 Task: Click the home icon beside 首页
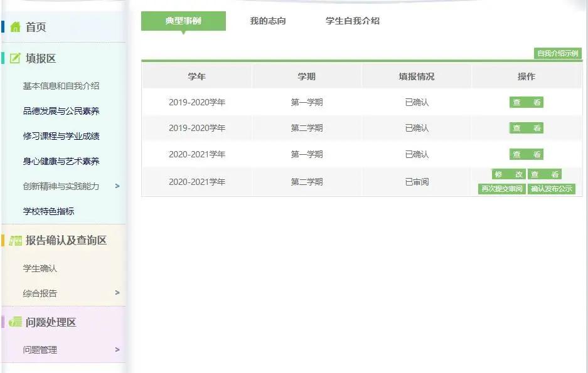15,26
